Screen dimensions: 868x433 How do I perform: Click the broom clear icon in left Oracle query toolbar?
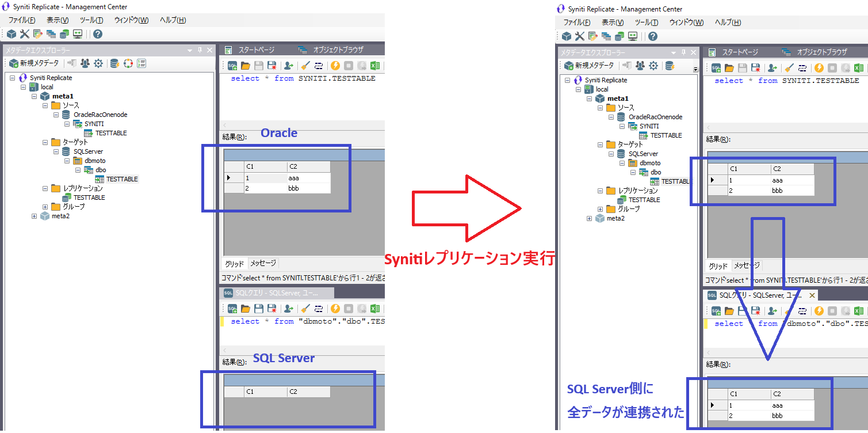305,66
